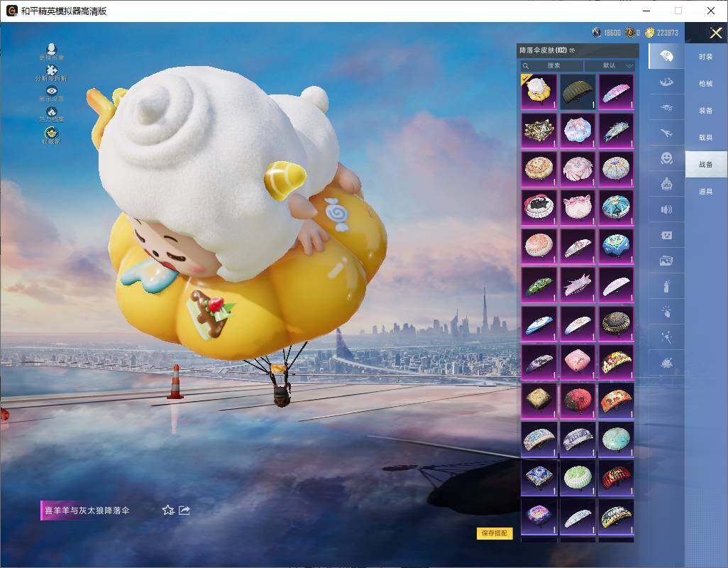This screenshot has width=728, height=568.
Task: Click the middle medal currency icon
Action: point(630,32)
